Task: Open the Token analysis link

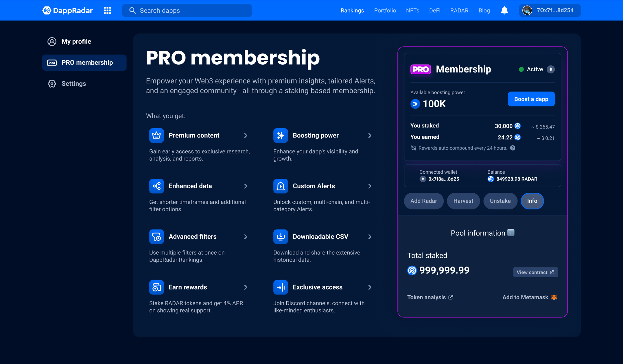Action: (430, 297)
